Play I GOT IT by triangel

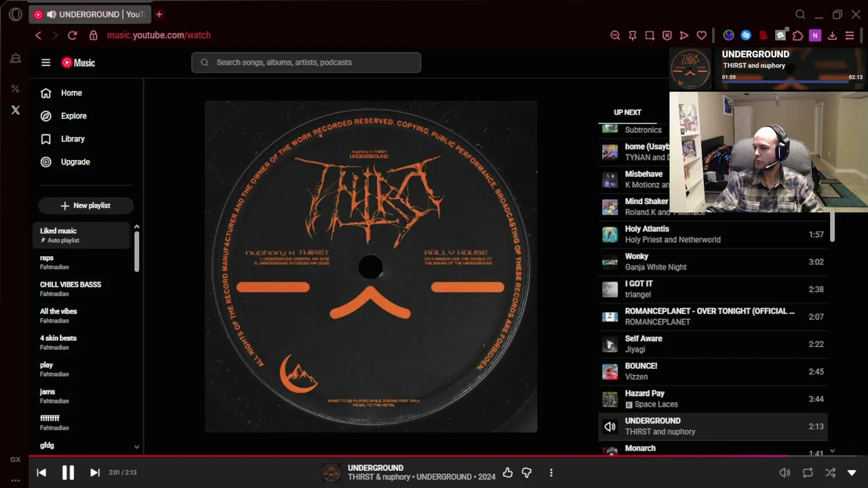[713, 289]
